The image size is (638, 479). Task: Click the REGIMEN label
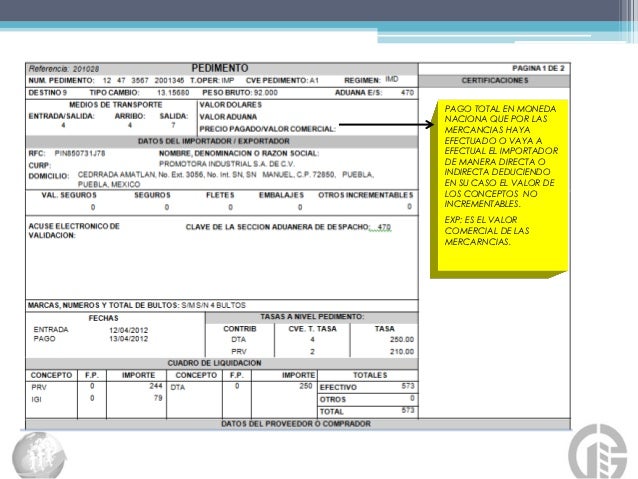tap(362, 81)
